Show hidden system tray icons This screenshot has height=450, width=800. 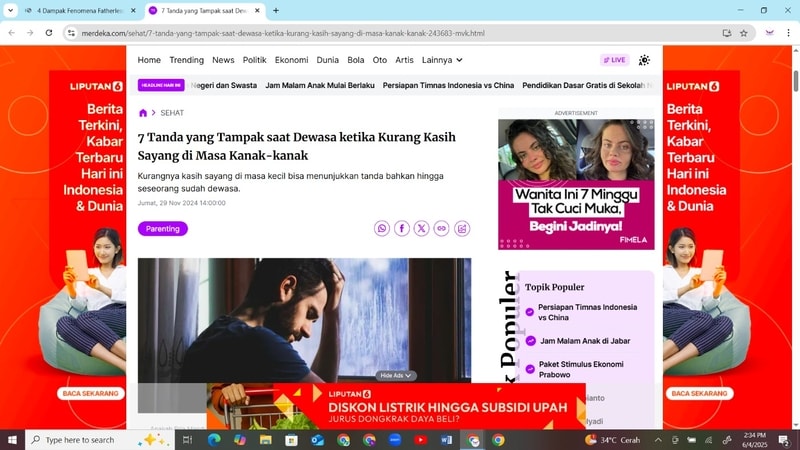tap(658, 440)
